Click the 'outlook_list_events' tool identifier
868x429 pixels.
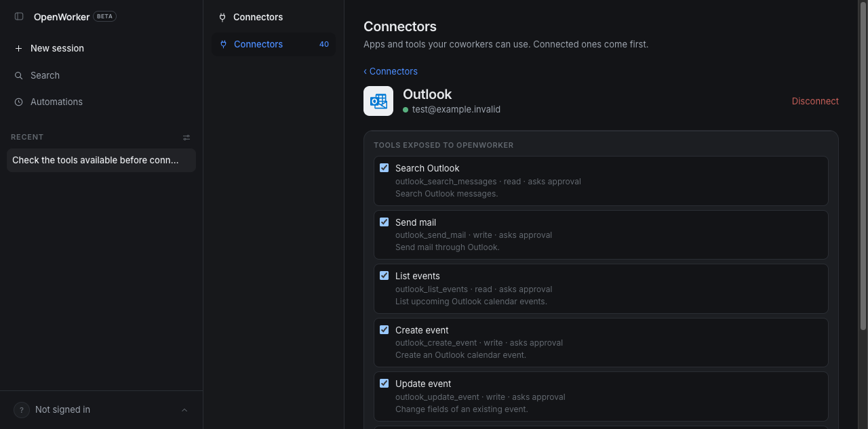[432, 289]
